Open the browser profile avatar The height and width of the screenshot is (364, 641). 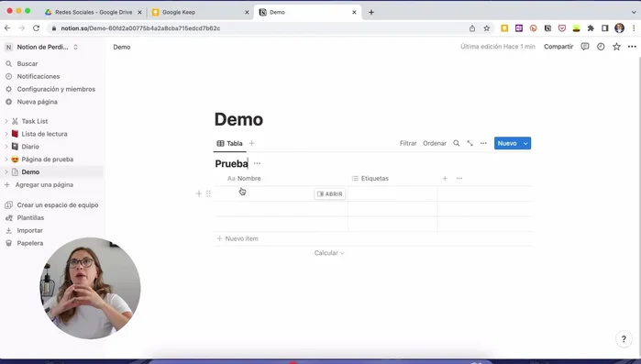(619, 28)
